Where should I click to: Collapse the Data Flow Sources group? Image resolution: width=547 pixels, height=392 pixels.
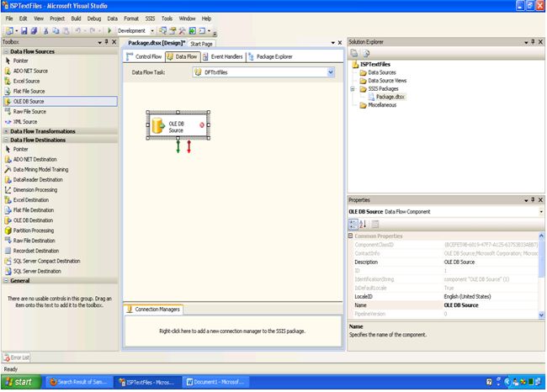6,51
